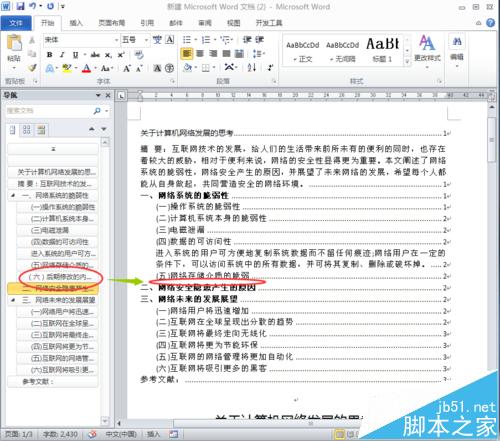
Task: Click the text highlight color icon
Action: click(67, 68)
